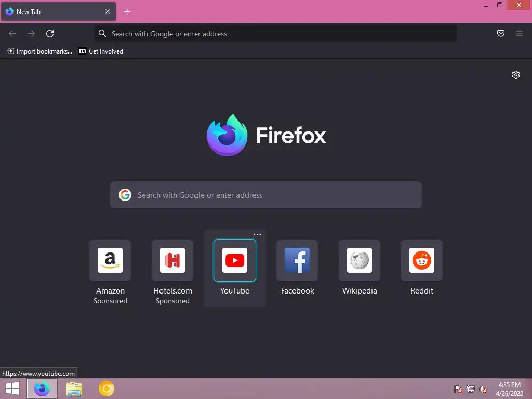The height and width of the screenshot is (399, 532).
Task: Open the Reddit shortcut tile
Action: [422, 260]
